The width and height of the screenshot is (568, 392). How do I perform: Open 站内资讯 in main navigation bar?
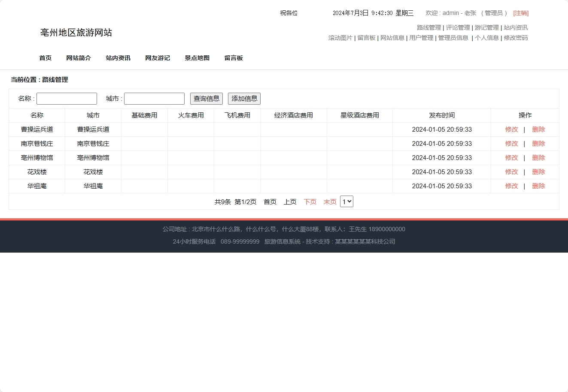point(118,58)
